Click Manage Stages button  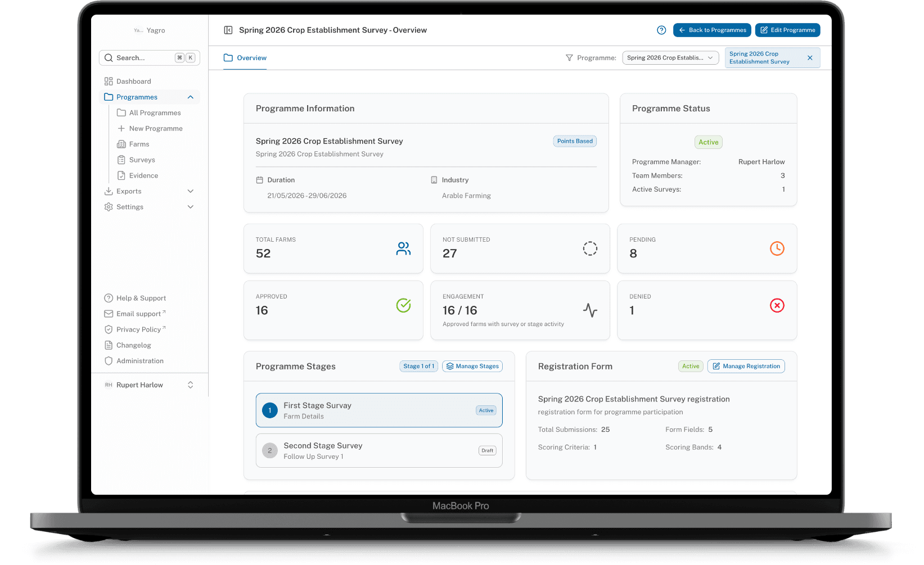[x=472, y=367]
